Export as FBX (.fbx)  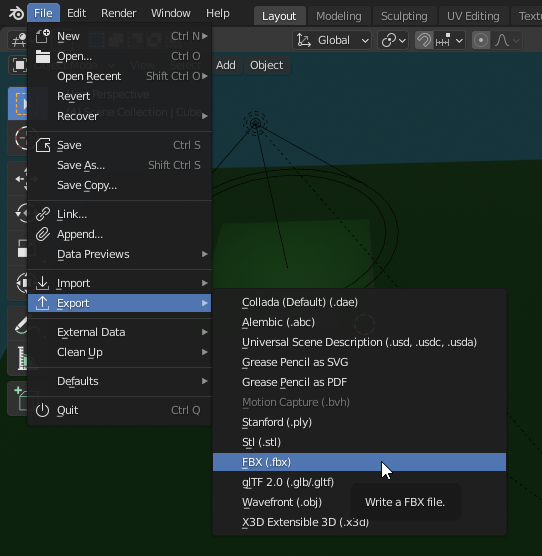359,462
